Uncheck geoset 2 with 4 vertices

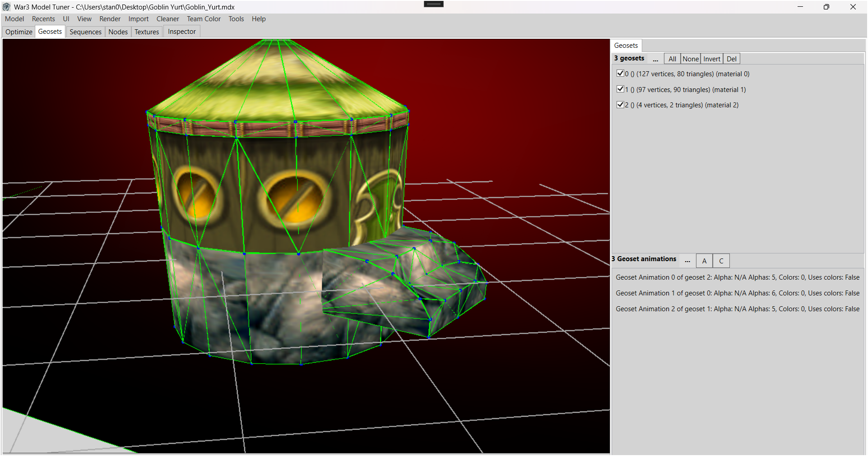tap(621, 105)
